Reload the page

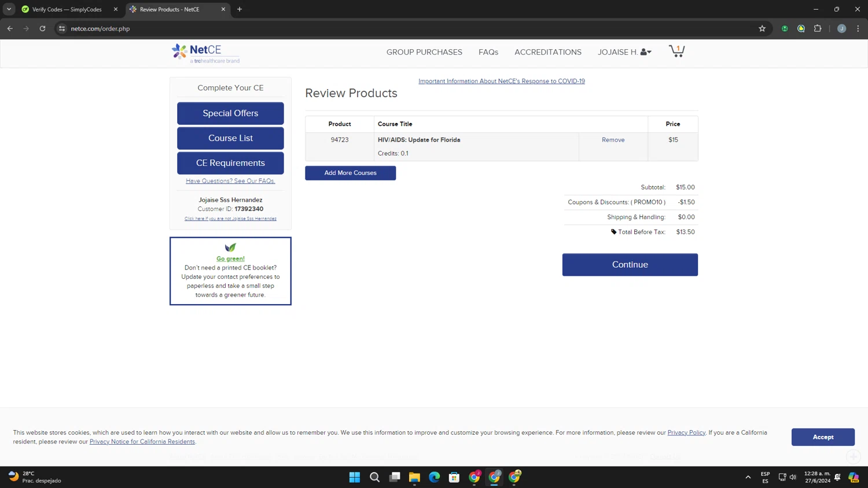(42, 28)
